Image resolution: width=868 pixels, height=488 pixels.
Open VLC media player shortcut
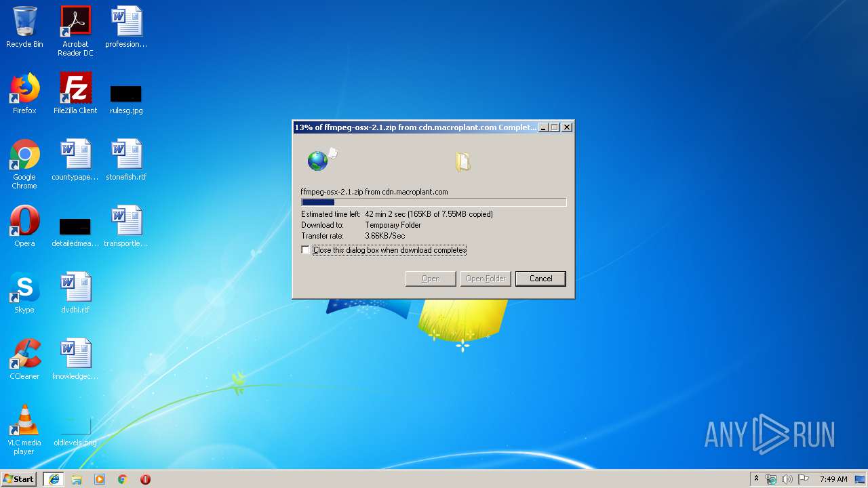(24, 430)
